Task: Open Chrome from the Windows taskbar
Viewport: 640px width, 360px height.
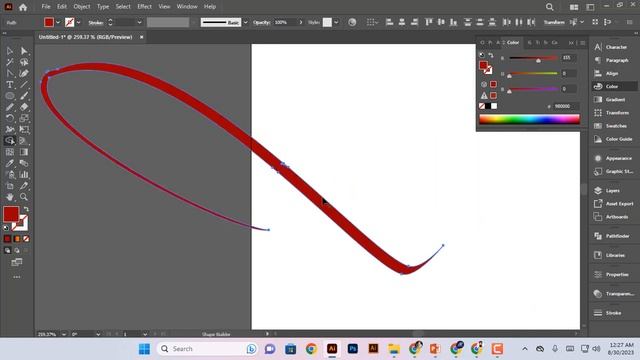Action: 311,349
